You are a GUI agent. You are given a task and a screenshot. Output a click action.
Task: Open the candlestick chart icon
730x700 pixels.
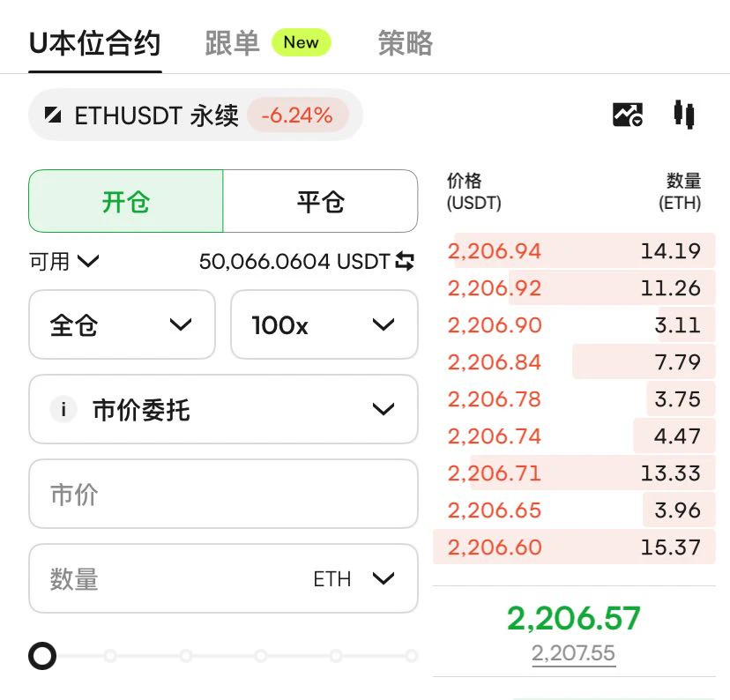[x=684, y=115]
